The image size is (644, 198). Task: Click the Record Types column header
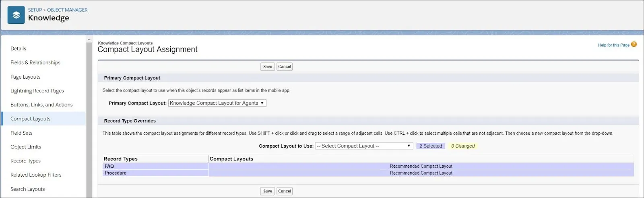coord(156,159)
